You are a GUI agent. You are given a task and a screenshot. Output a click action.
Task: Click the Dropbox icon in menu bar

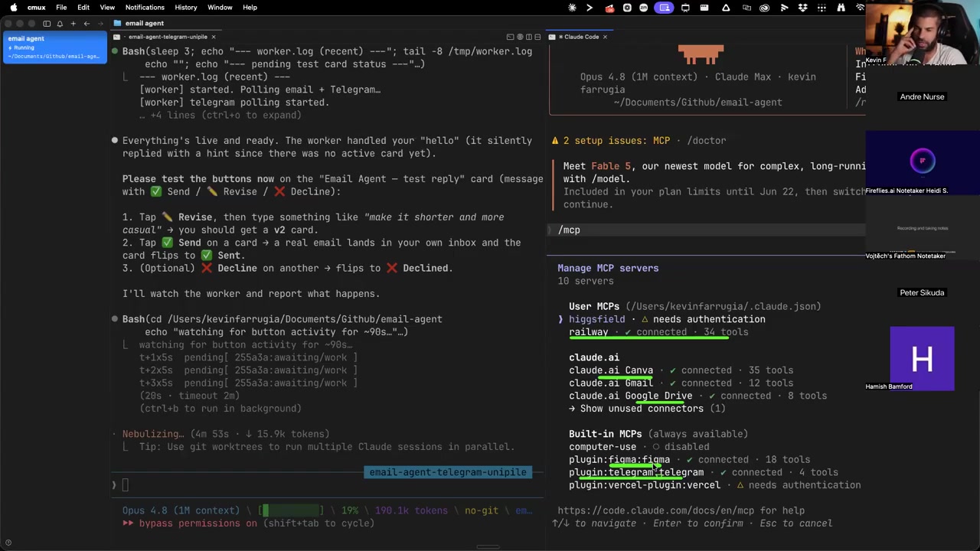(x=803, y=8)
